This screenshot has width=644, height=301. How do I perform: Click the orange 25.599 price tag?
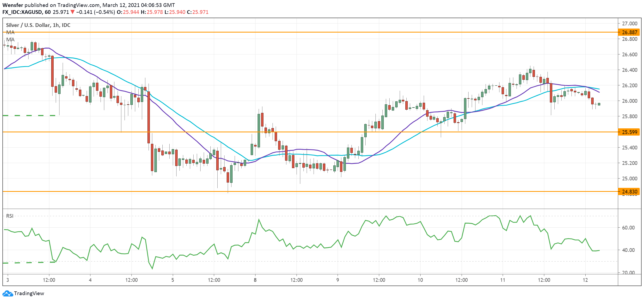629,132
